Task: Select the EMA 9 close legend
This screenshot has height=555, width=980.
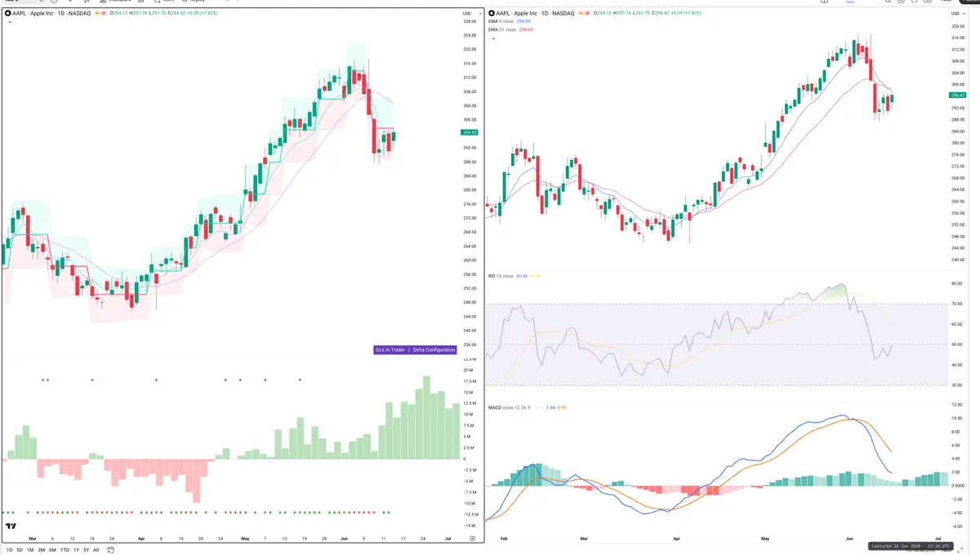Action: click(502, 22)
